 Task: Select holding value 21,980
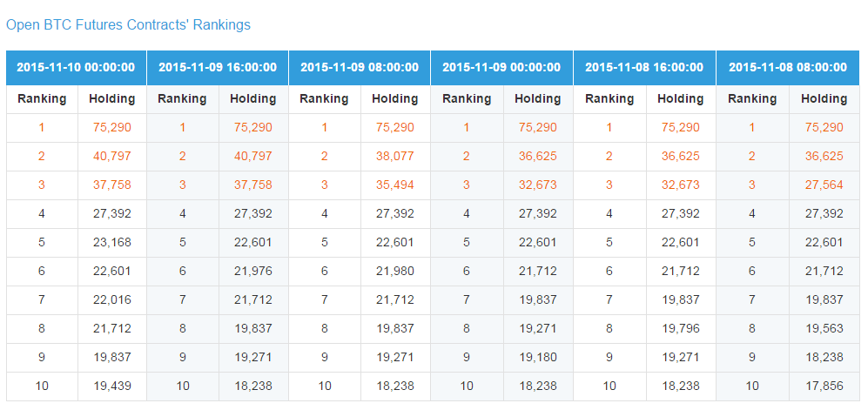395,272
